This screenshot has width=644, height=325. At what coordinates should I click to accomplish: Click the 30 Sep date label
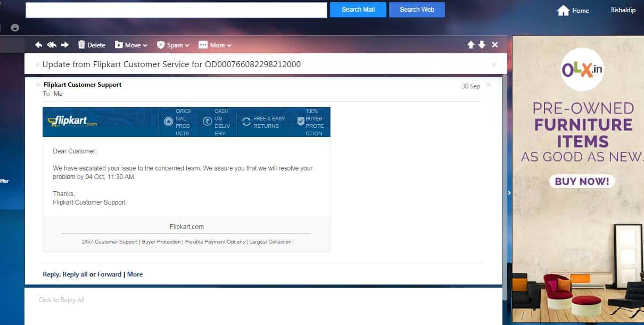pyautogui.click(x=471, y=86)
